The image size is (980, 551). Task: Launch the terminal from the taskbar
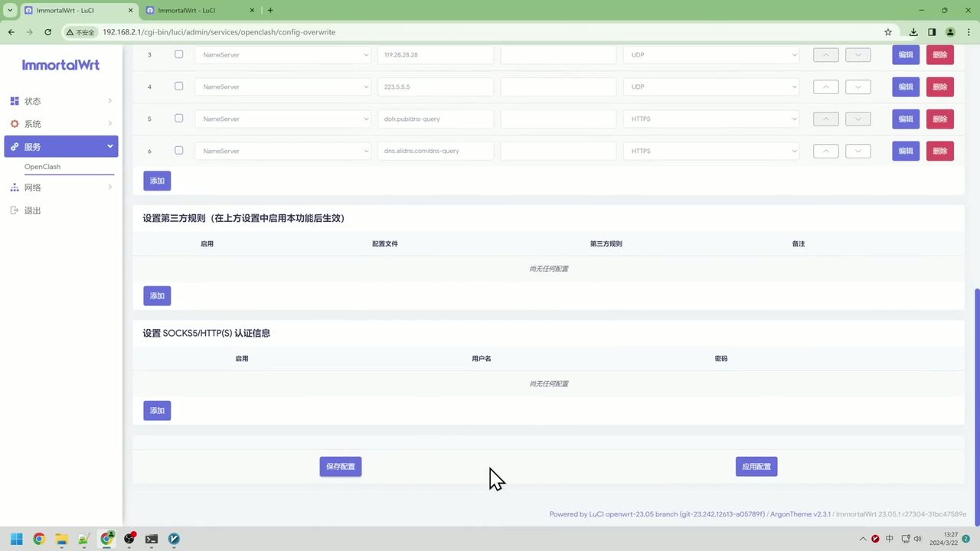pos(151,540)
